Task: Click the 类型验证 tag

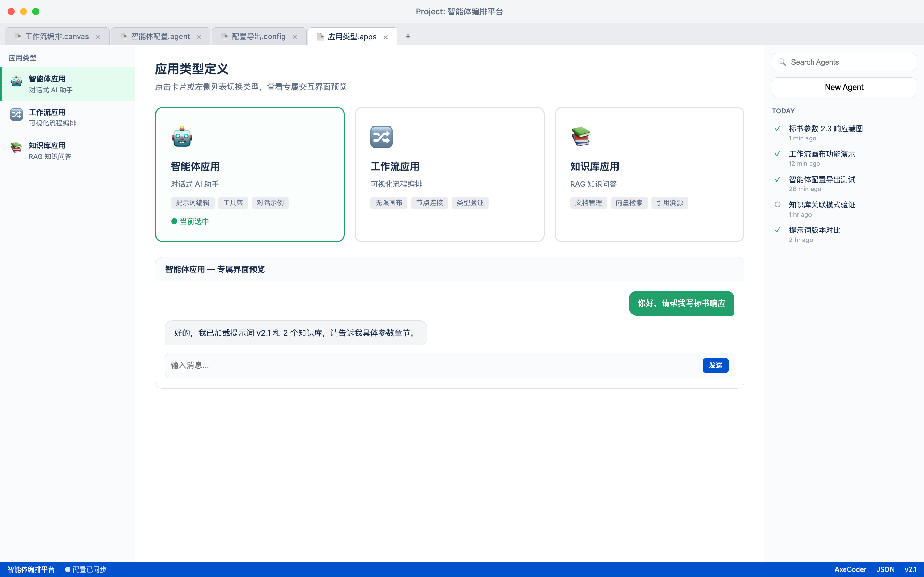Action: (x=470, y=203)
